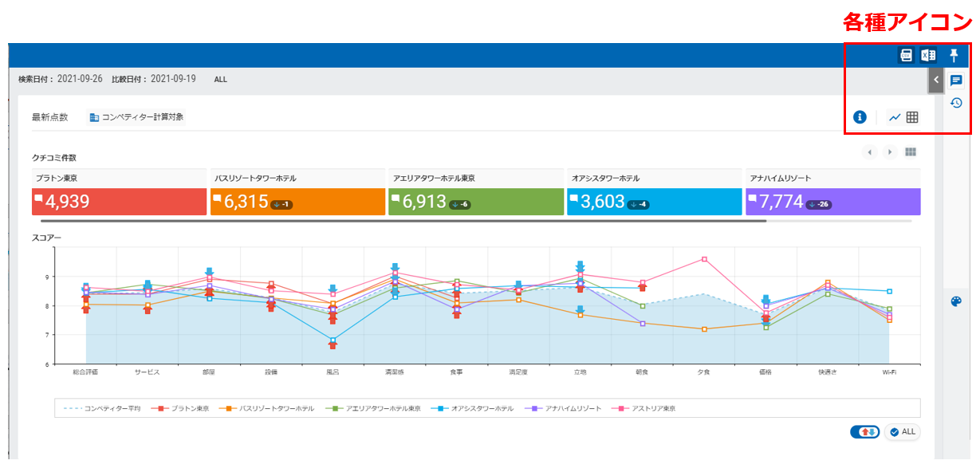The image size is (980, 476).
Task: Toggle the ALL check button
Action: pyautogui.click(x=902, y=431)
